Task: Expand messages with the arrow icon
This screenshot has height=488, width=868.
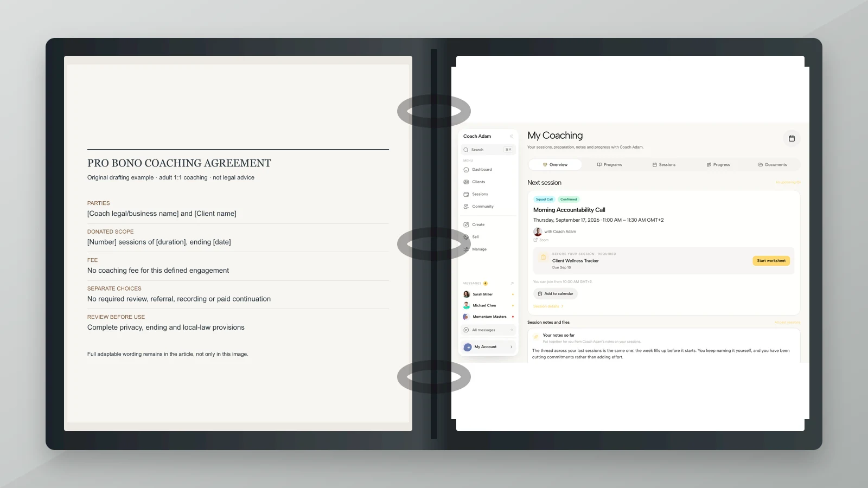Action: 512,283
